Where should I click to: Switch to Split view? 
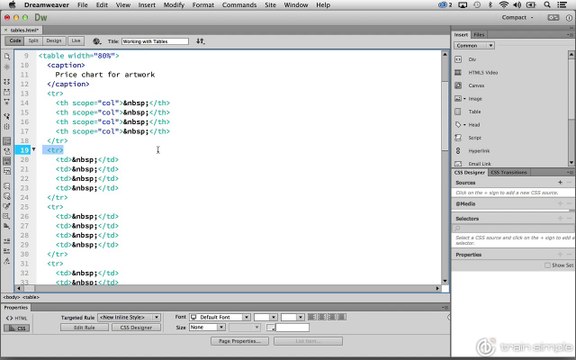tap(33, 41)
